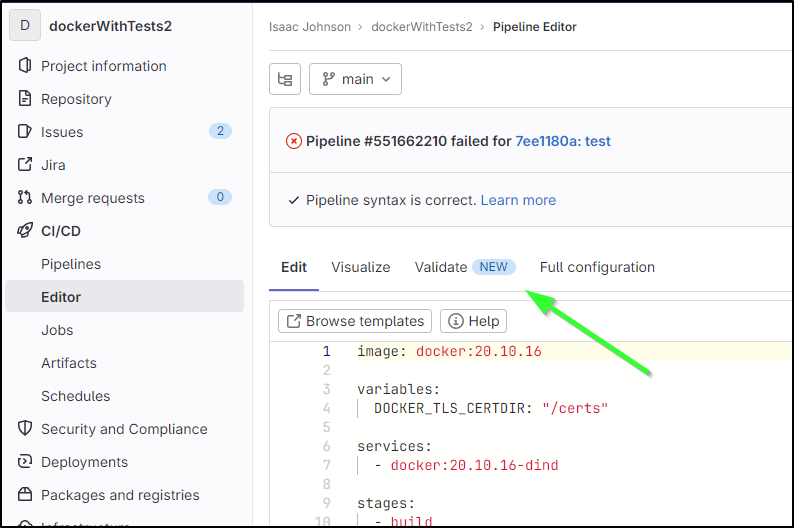Screen dimensions: 794x528
Task: Click the Pipeline Editor breadcrumb
Action: (x=535, y=27)
